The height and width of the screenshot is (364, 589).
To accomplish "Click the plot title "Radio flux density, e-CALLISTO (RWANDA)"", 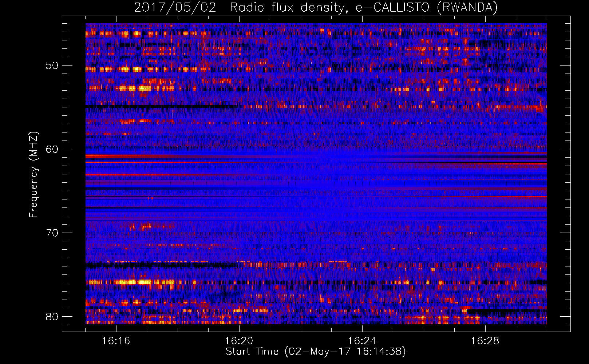I will (x=364, y=8).
